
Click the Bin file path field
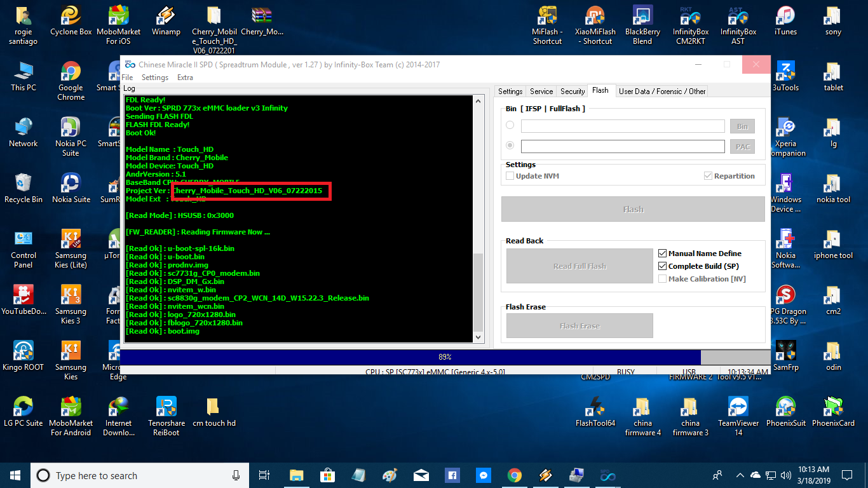point(623,126)
